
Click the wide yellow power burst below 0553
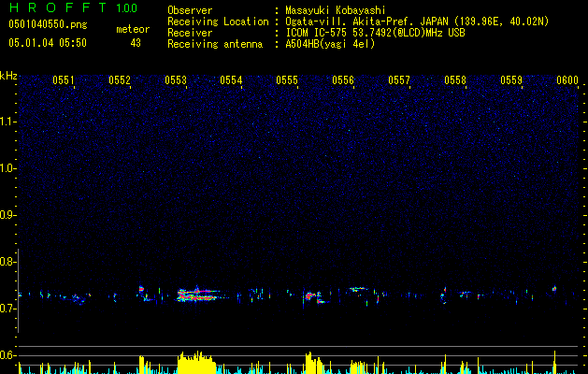pyautogui.click(x=196, y=363)
